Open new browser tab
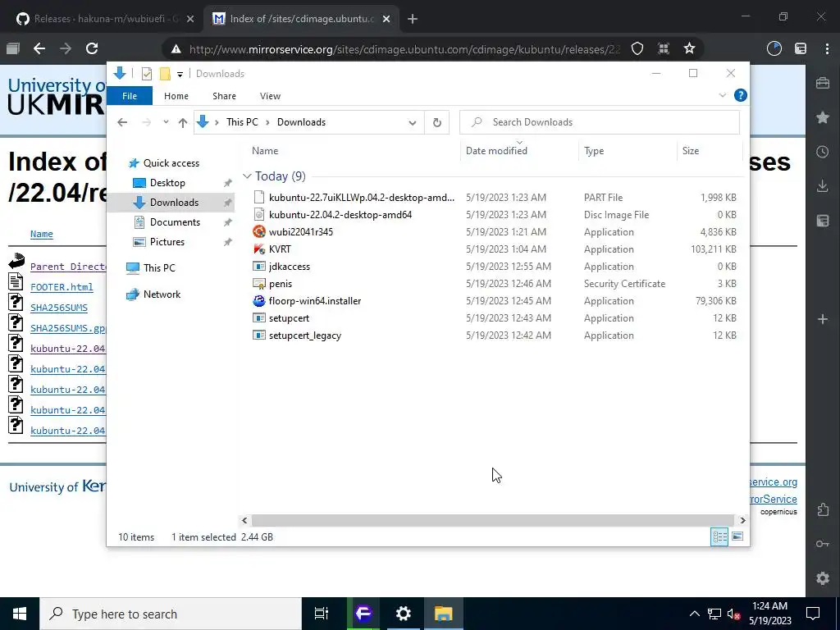Viewport: 840px width, 630px height. pos(412,19)
